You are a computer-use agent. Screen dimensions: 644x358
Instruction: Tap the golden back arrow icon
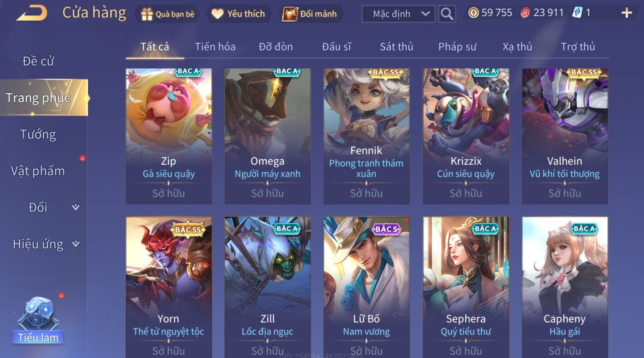[x=32, y=13]
